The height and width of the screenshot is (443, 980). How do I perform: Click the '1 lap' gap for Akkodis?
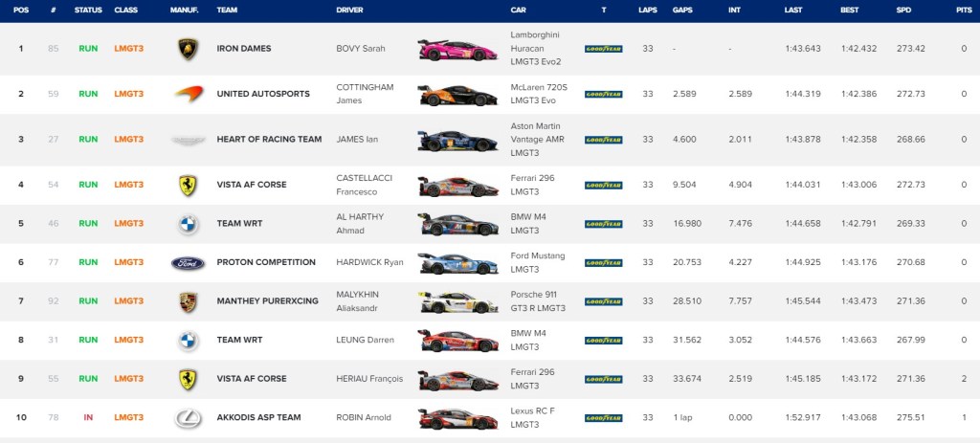click(682, 417)
